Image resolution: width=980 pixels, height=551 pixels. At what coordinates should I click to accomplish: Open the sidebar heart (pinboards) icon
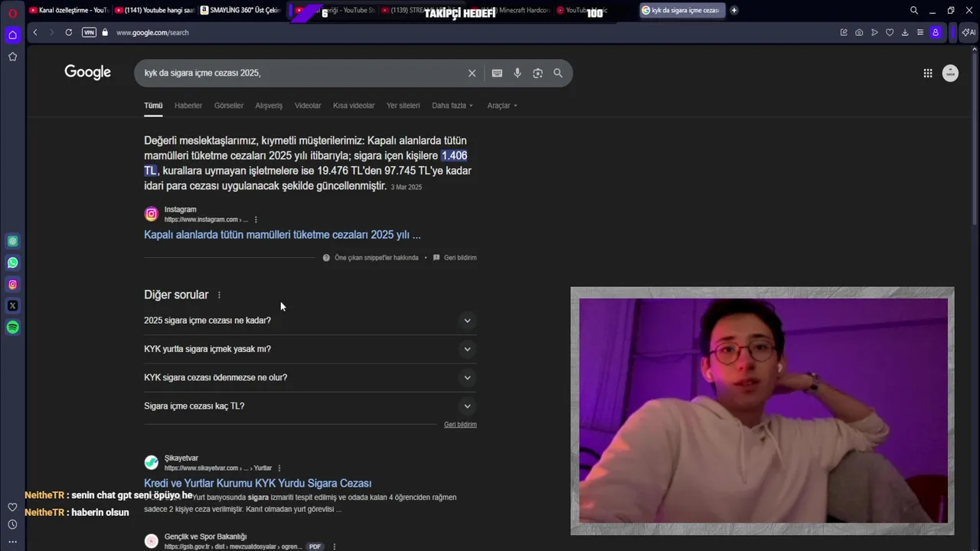(12, 507)
